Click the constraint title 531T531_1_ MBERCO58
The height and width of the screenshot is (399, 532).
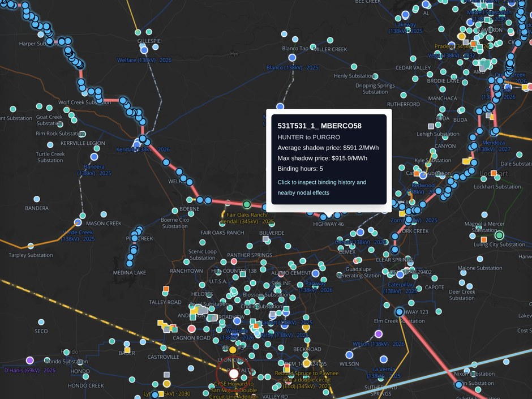[x=320, y=126]
